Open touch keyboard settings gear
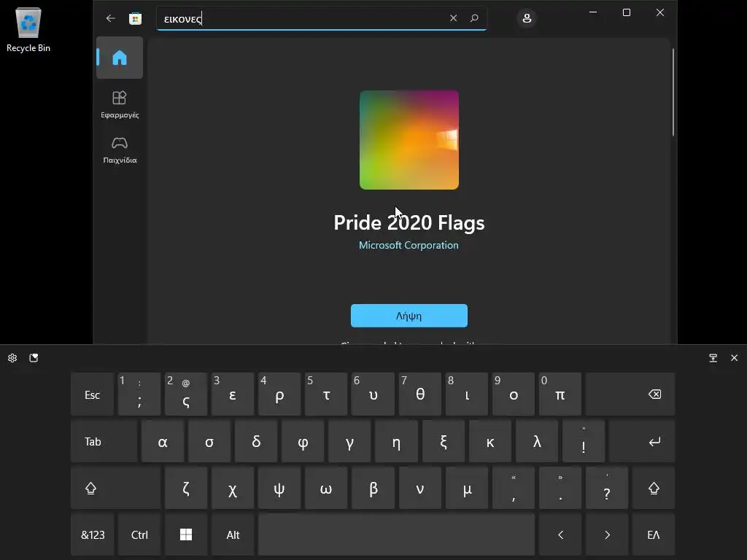 coord(12,358)
